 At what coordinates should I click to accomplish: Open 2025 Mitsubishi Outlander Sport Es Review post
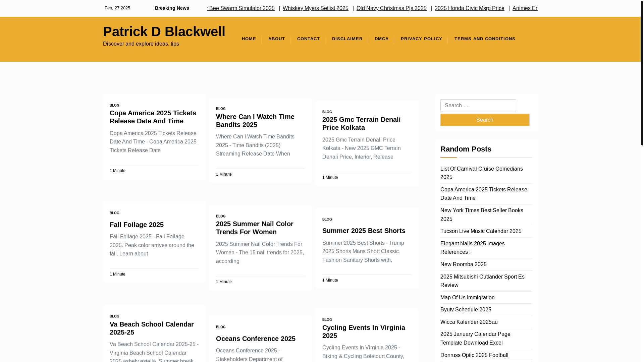click(482, 281)
